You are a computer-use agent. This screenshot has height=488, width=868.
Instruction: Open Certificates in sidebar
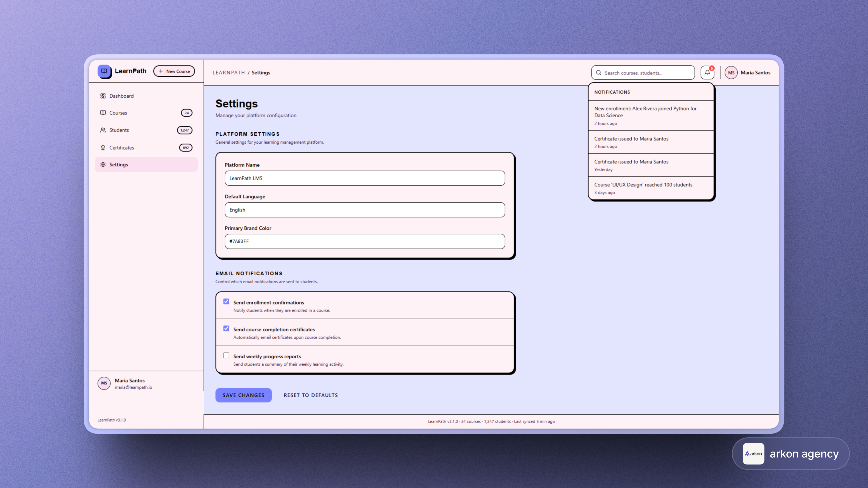point(146,148)
